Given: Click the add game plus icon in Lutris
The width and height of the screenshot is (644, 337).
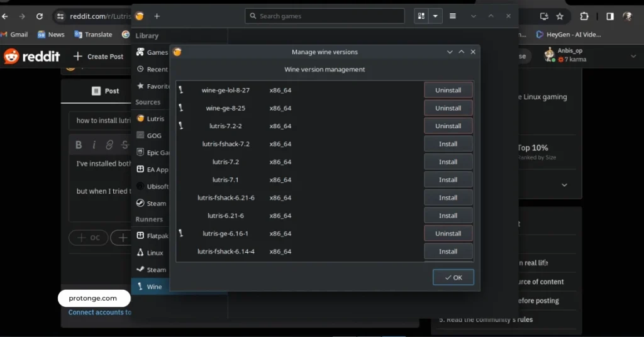Looking at the screenshot, I should pos(157,16).
